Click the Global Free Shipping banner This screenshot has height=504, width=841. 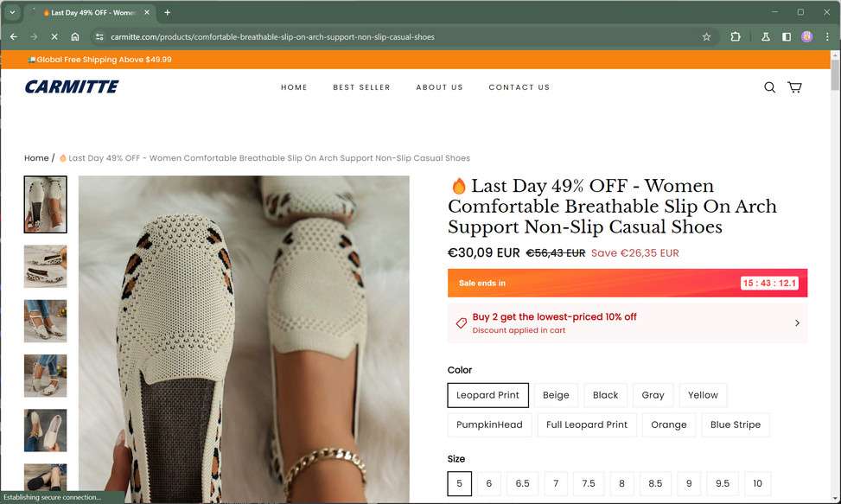tap(99, 59)
